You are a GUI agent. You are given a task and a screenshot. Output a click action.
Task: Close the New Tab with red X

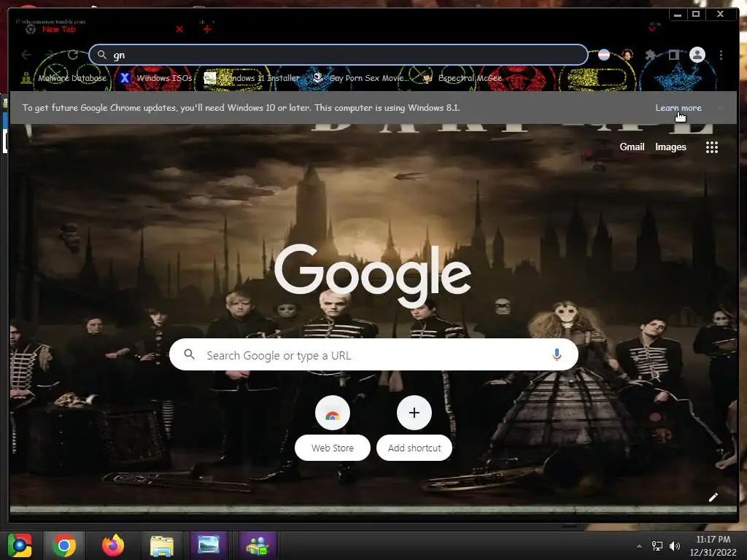[x=179, y=29]
